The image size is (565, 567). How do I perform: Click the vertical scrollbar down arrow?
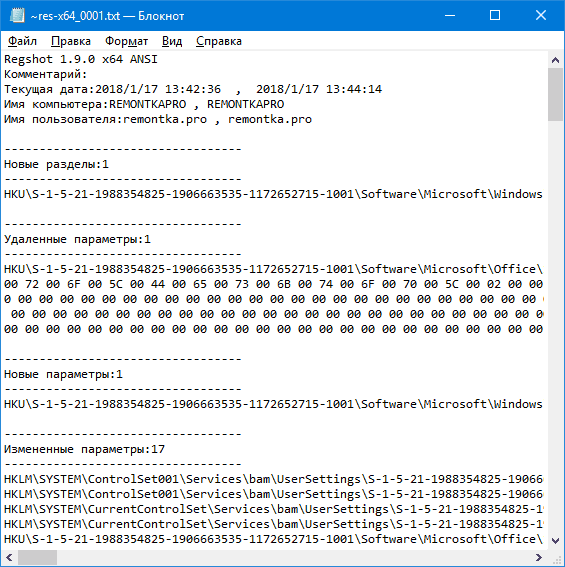click(555, 541)
